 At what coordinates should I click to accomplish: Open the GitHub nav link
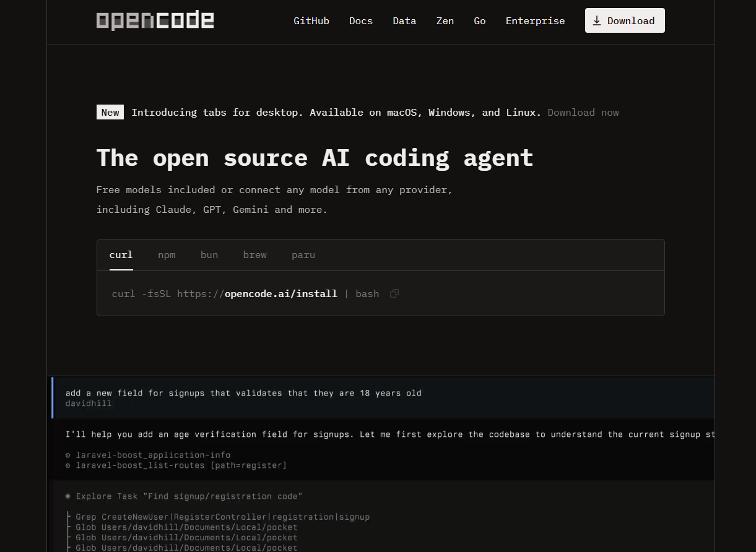[311, 20]
